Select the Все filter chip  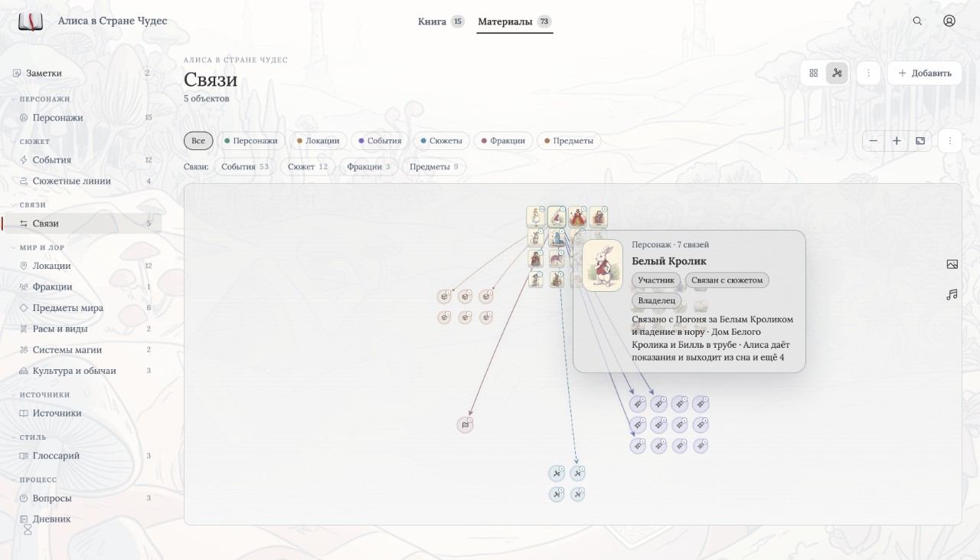tap(198, 141)
